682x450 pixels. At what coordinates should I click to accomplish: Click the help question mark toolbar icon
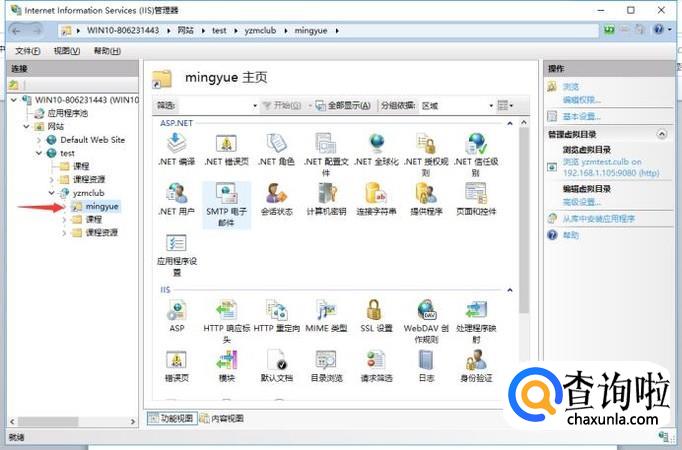pos(659,30)
